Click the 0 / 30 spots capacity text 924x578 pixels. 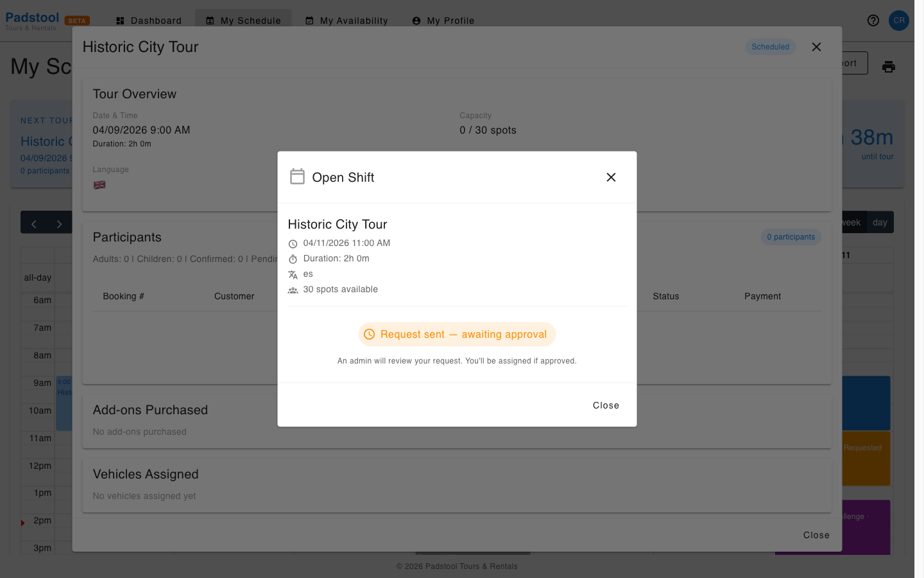tap(488, 130)
